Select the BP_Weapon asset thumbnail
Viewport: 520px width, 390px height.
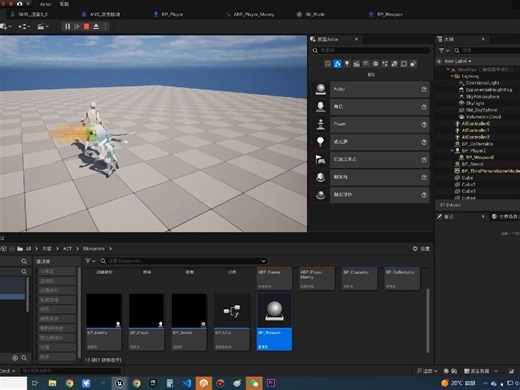pos(274,311)
